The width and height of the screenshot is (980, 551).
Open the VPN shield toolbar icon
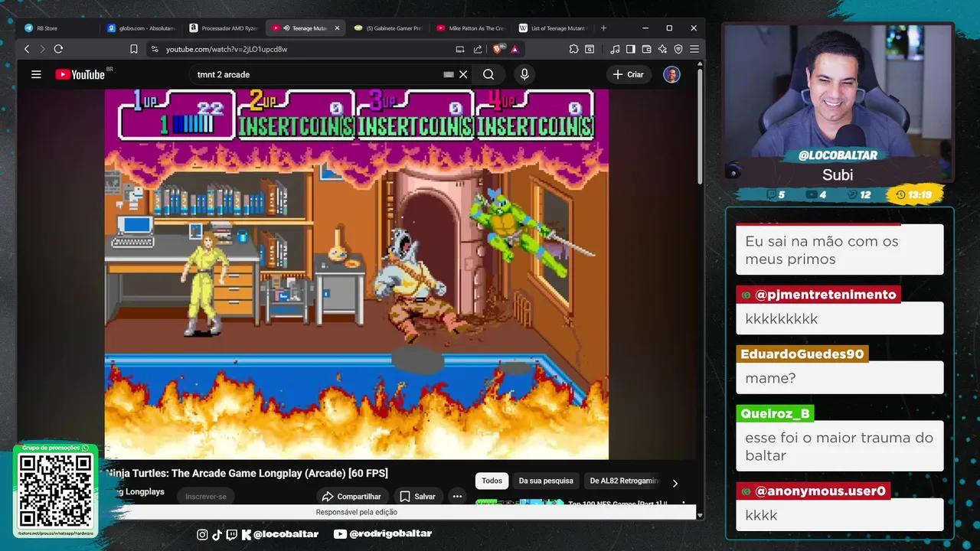point(678,49)
